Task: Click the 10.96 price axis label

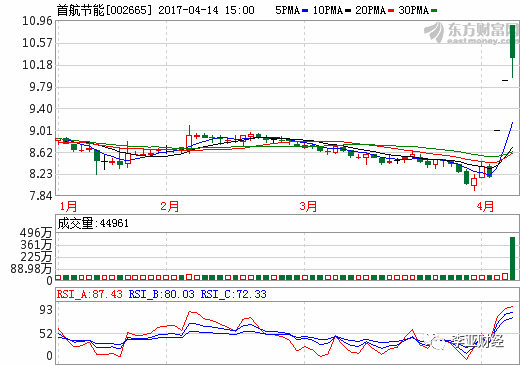Action: pos(37,21)
